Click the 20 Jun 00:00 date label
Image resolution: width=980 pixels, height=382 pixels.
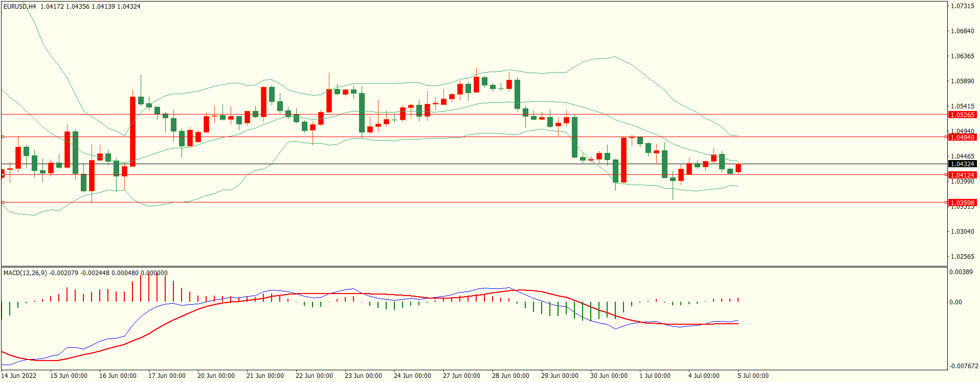(216, 376)
